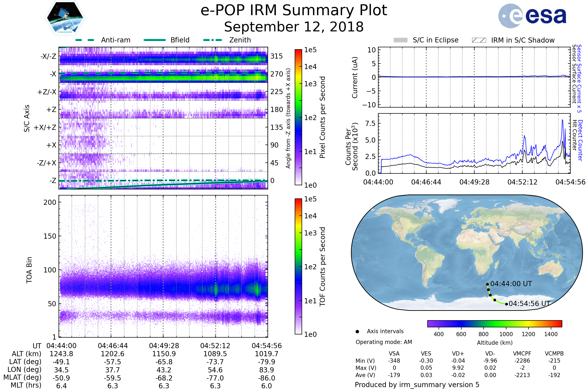
Task: Click the Anti-ram dashed legend line
Action: 85,40
